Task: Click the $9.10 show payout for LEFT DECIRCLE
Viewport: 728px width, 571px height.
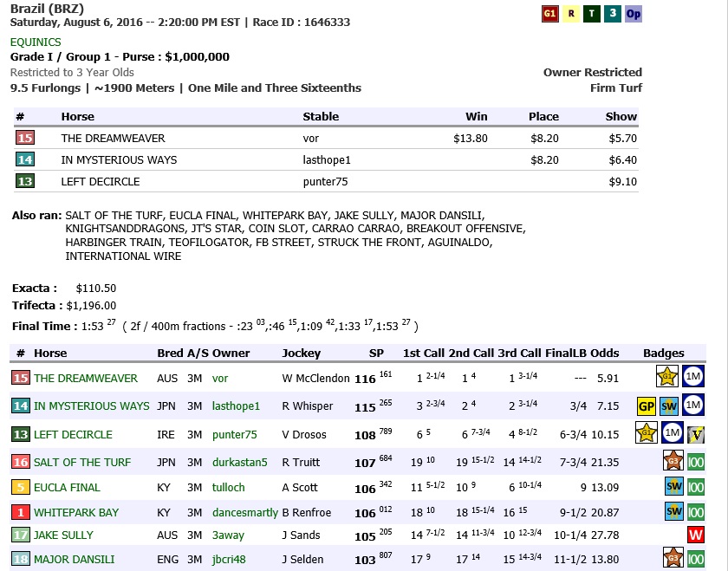Action: [622, 181]
